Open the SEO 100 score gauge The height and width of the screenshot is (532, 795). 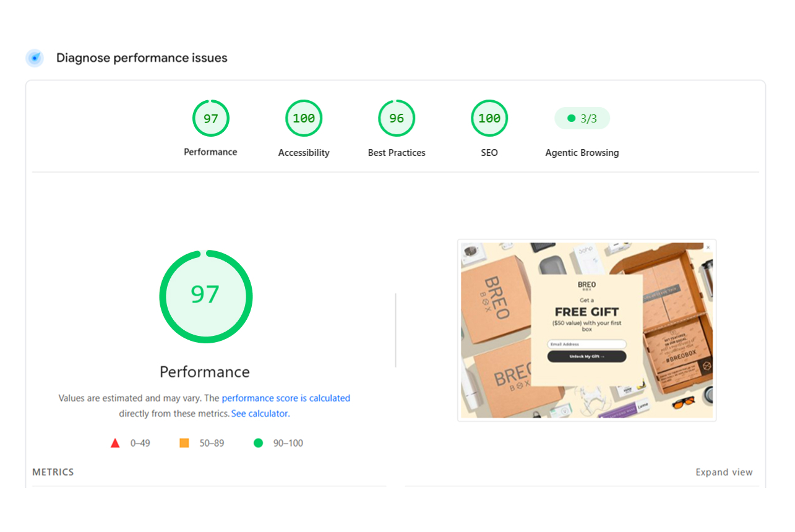tap(489, 118)
